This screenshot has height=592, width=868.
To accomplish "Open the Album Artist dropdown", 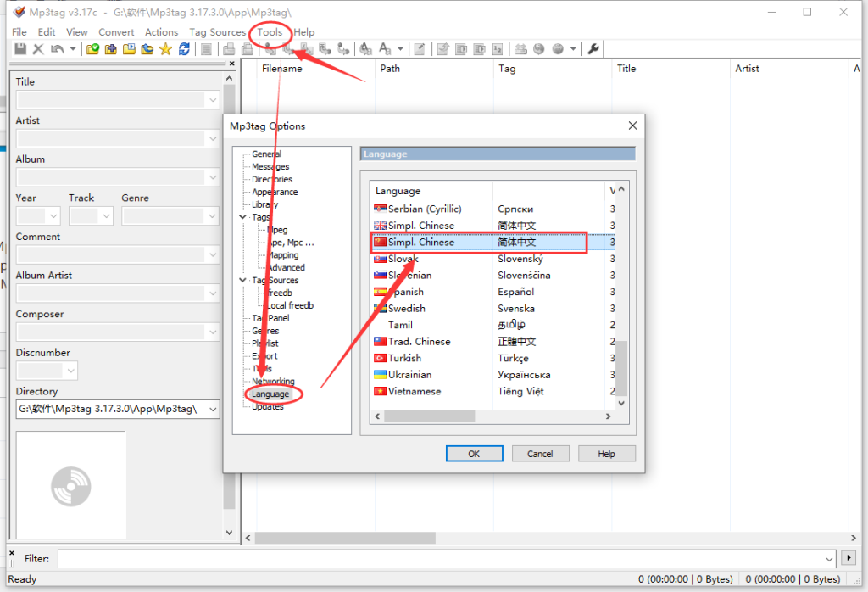I will coord(212,293).
